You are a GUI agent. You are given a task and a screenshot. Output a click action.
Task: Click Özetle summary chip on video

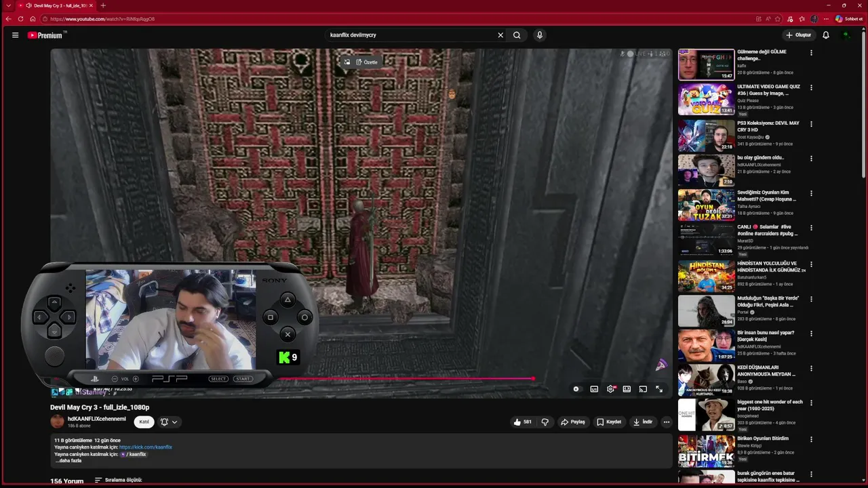click(367, 62)
